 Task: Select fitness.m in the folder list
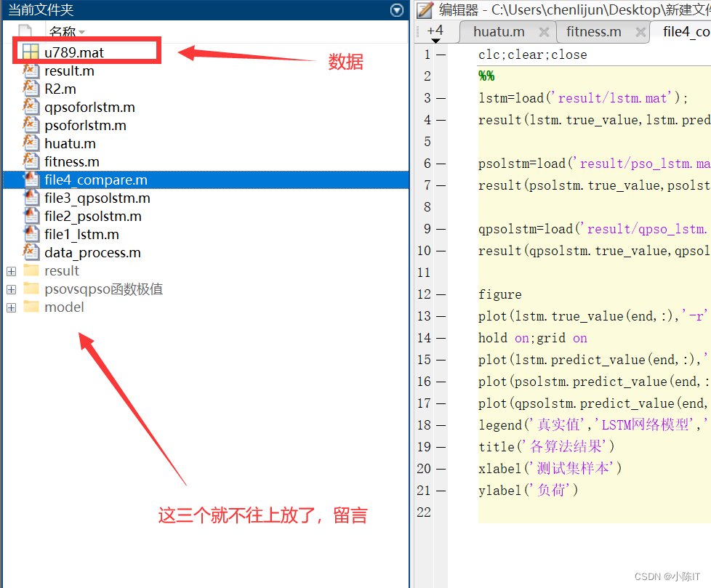[x=72, y=161]
